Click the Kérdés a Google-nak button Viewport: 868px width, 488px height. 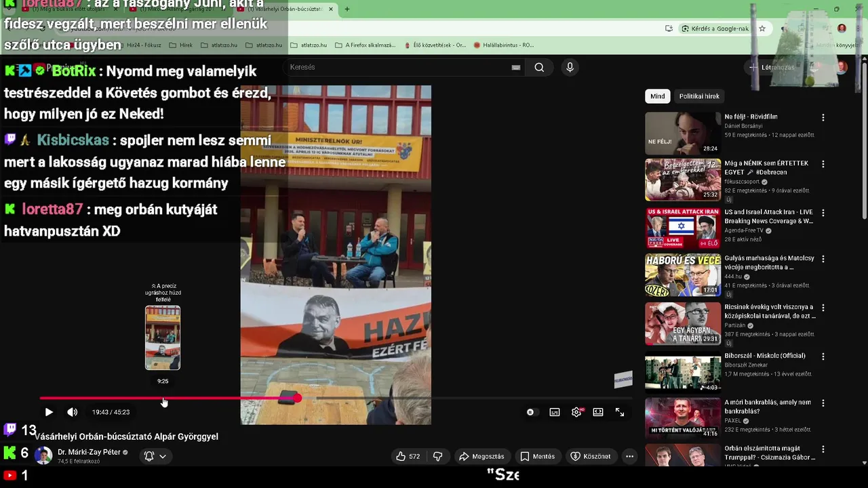(x=715, y=28)
